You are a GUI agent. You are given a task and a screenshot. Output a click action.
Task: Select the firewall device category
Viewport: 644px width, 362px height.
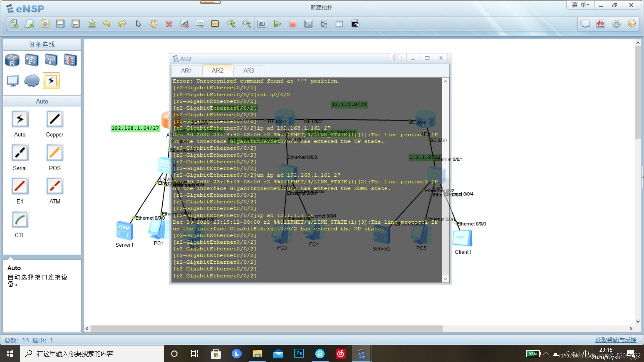click(70, 60)
